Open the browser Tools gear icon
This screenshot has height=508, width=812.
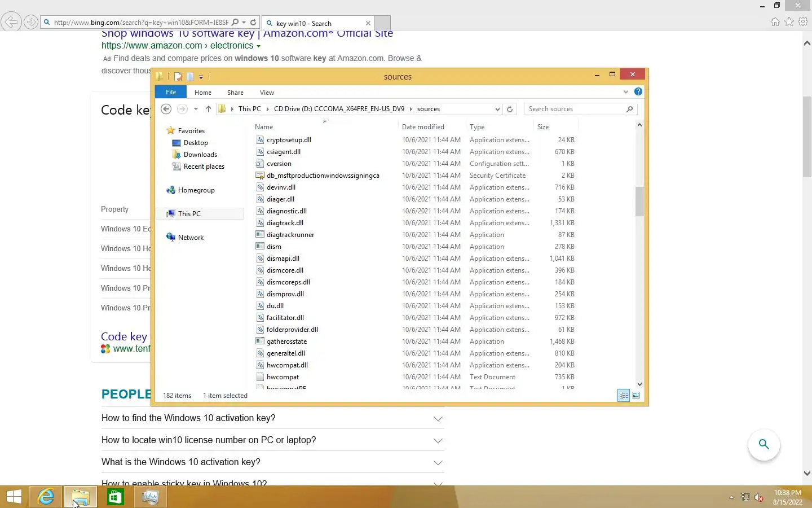point(803,21)
